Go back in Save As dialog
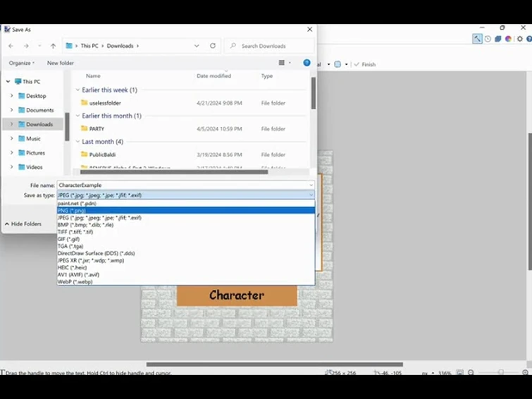 [x=11, y=46]
